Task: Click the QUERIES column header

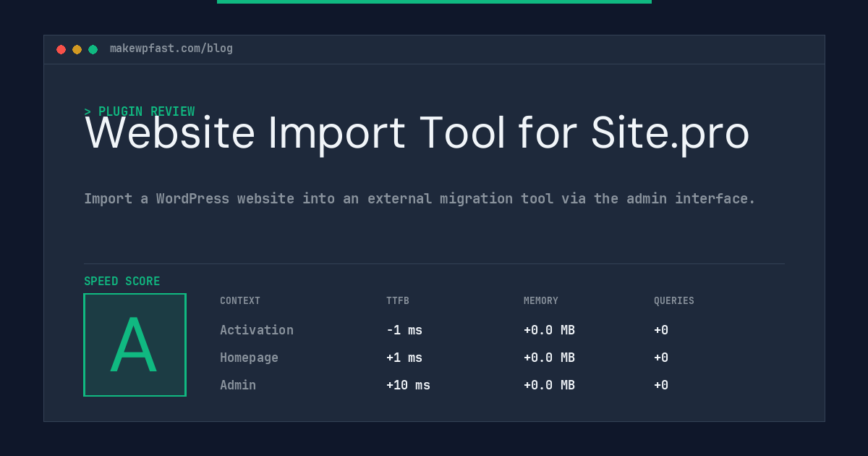Action: pos(674,301)
